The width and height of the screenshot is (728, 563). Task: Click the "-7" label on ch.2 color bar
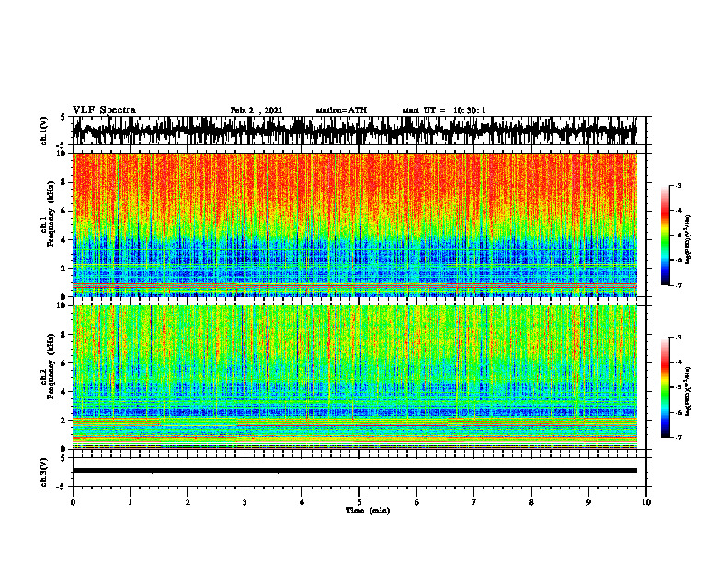678,437
